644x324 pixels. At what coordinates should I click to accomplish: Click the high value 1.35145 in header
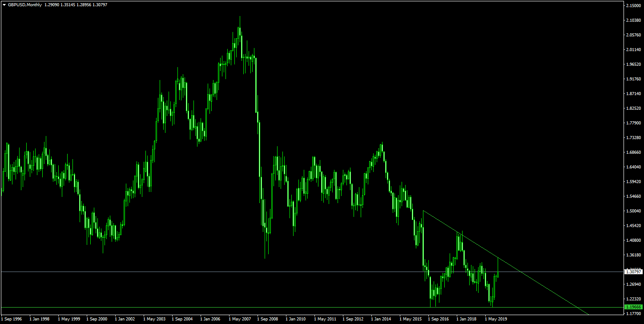[x=68, y=4]
